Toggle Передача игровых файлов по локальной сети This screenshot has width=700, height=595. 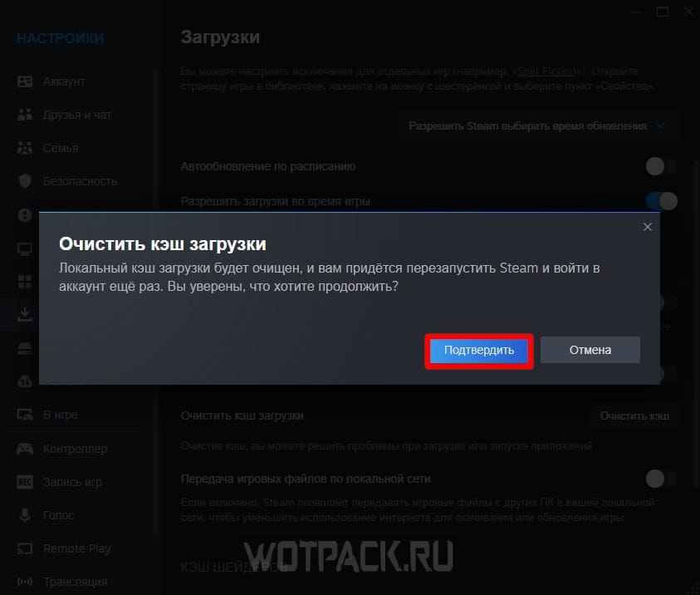pos(661,479)
